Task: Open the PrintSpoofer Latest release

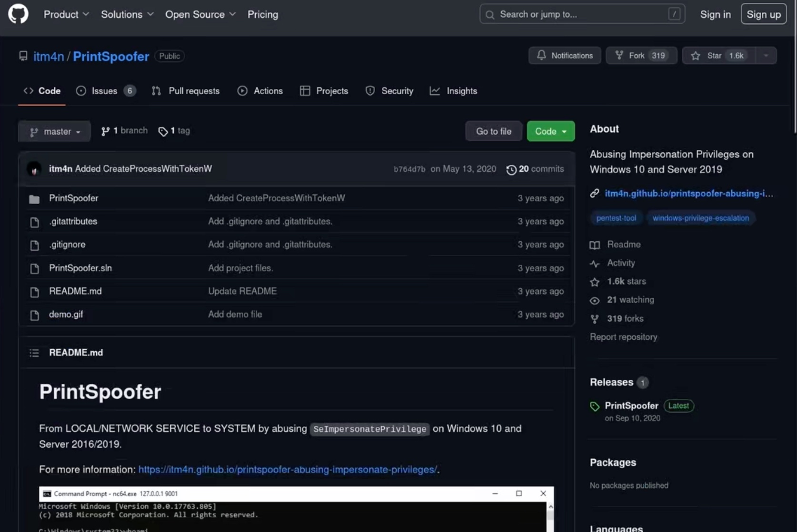Action: pos(631,405)
